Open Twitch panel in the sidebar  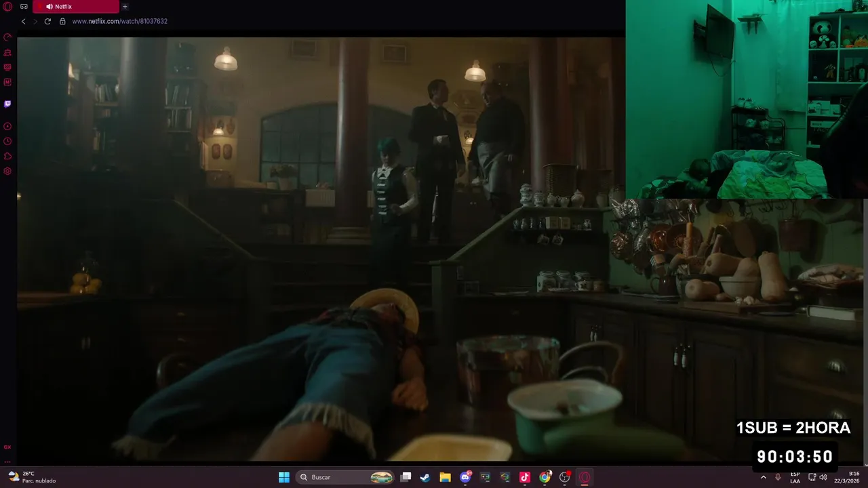[7, 104]
